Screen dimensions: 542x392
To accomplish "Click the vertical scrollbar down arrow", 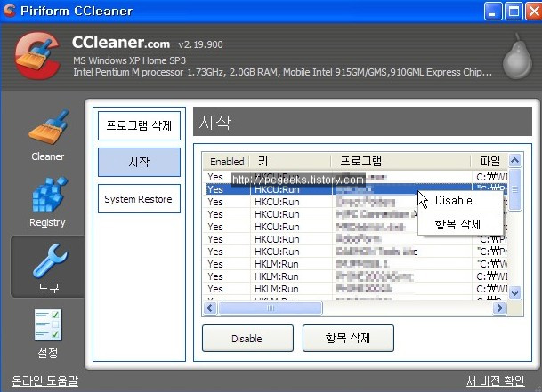I will [514, 292].
